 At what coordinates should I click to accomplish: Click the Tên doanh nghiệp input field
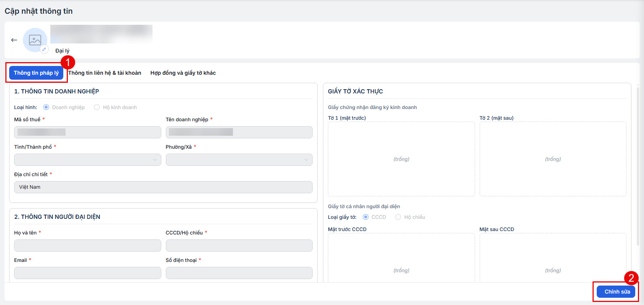click(239, 132)
